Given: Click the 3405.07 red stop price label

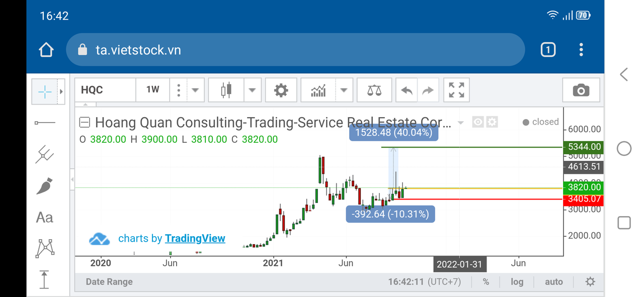Looking at the screenshot, I should 583,200.
